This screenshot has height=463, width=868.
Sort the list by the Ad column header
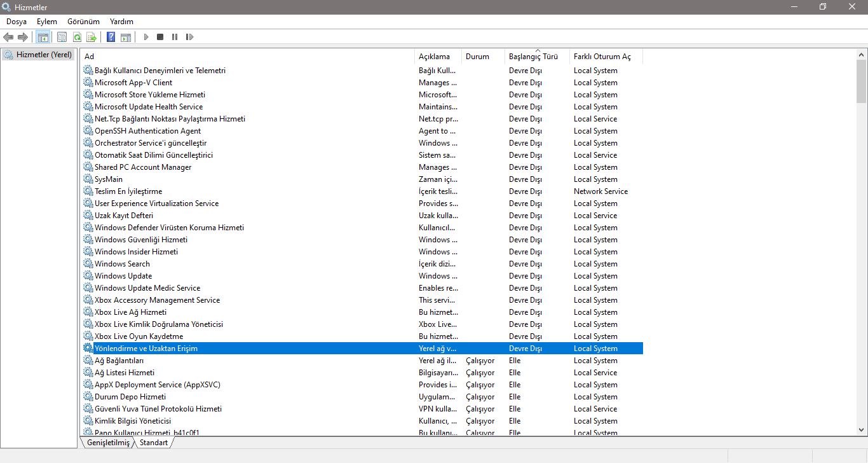pyautogui.click(x=248, y=57)
